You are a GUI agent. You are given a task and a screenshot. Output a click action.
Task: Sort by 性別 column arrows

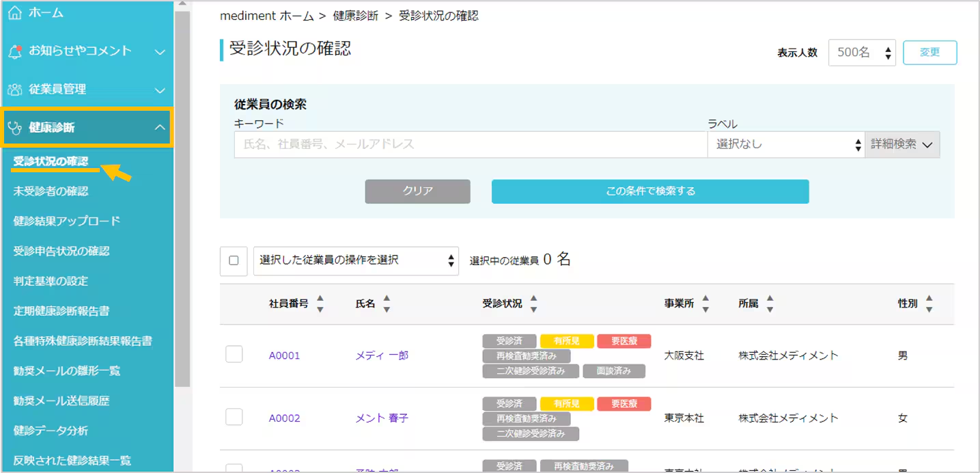coord(929,304)
